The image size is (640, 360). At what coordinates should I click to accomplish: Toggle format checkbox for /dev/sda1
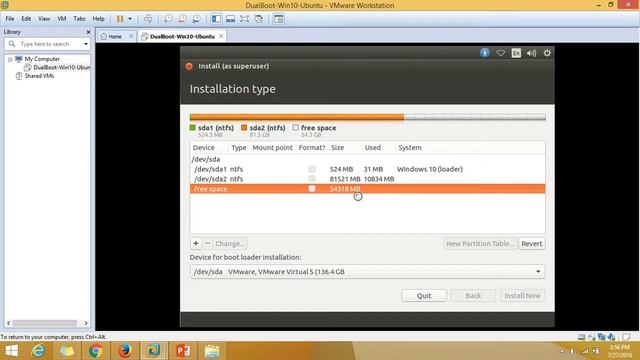[312, 169]
